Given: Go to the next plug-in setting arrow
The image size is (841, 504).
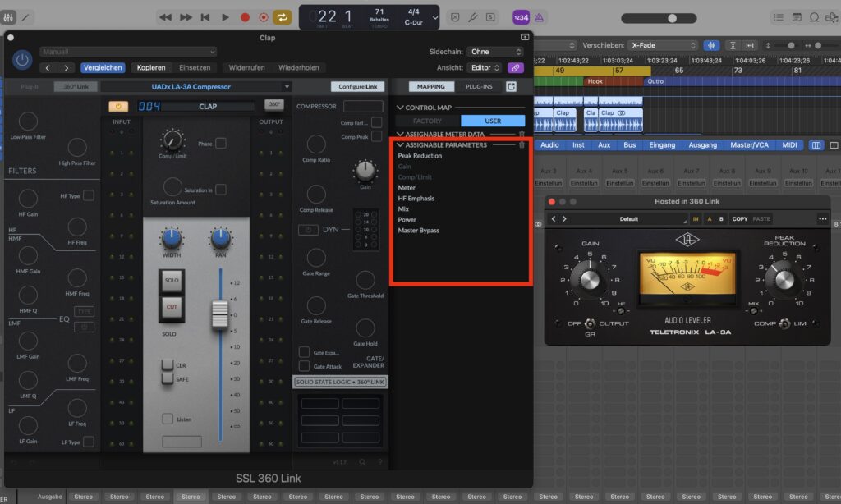Looking at the screenshot, I should click(66, 68).
